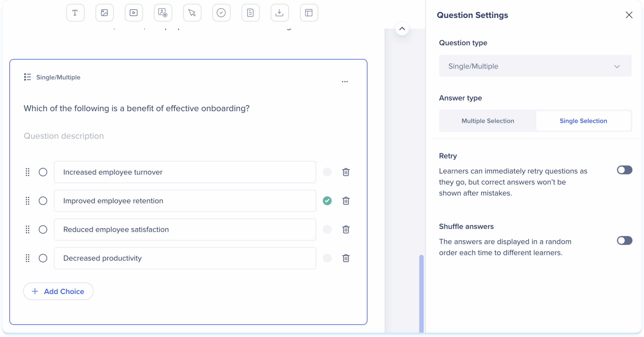Open the Question type dropdown
The height and width of the screenshot is (337, 644).
point(535,66)
